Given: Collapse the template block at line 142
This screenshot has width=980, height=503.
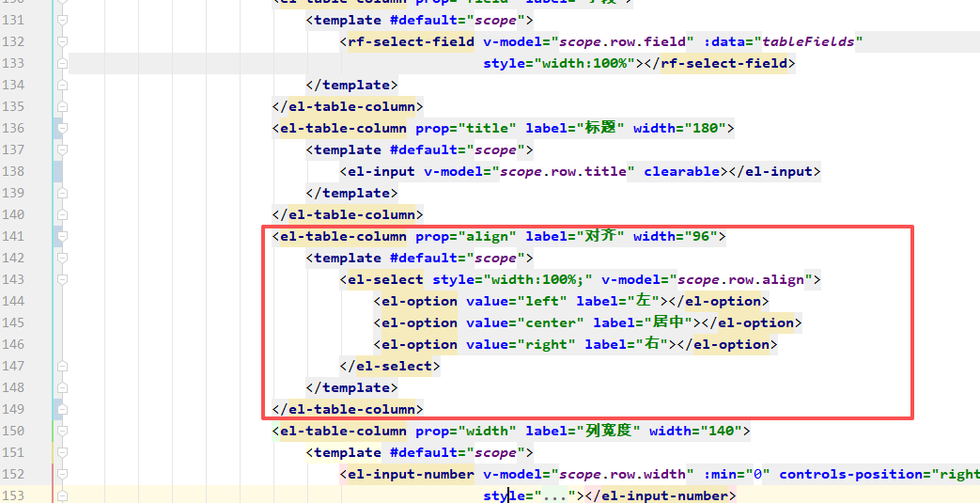Looking at the screenshot, I should point(62,258).
